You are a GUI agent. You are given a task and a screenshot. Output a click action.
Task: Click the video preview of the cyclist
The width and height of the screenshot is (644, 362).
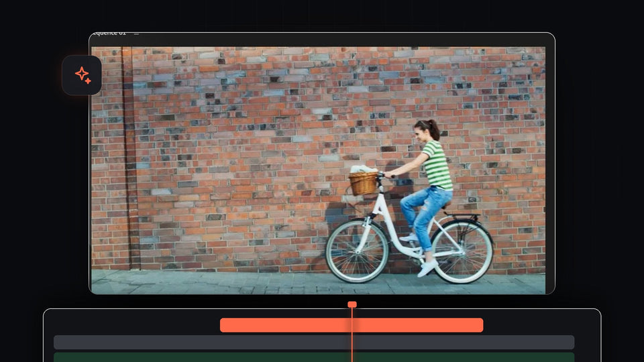318,170
